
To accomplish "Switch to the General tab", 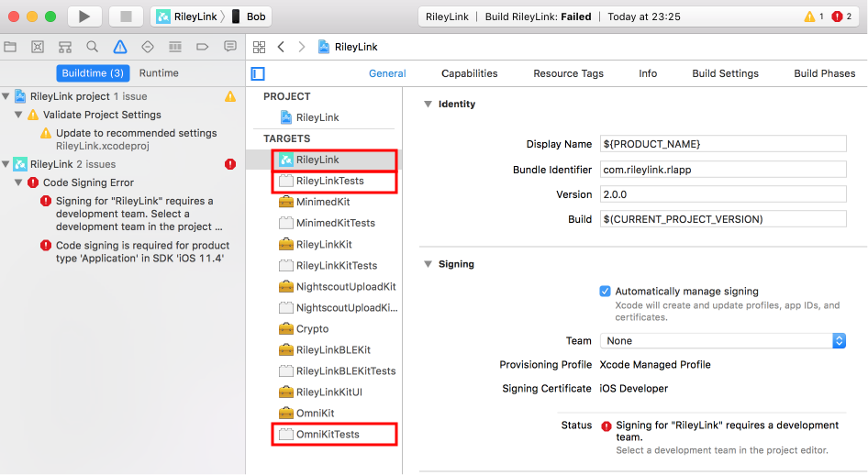I will [x=387, y=73].
